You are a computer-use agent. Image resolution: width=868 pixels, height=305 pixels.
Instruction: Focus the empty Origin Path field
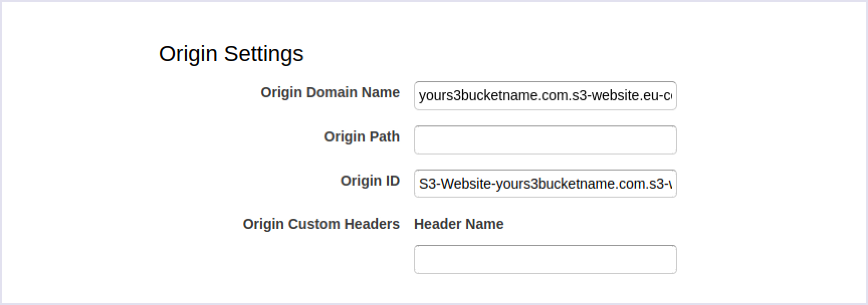pyautogui.click(x=545, y=140)
